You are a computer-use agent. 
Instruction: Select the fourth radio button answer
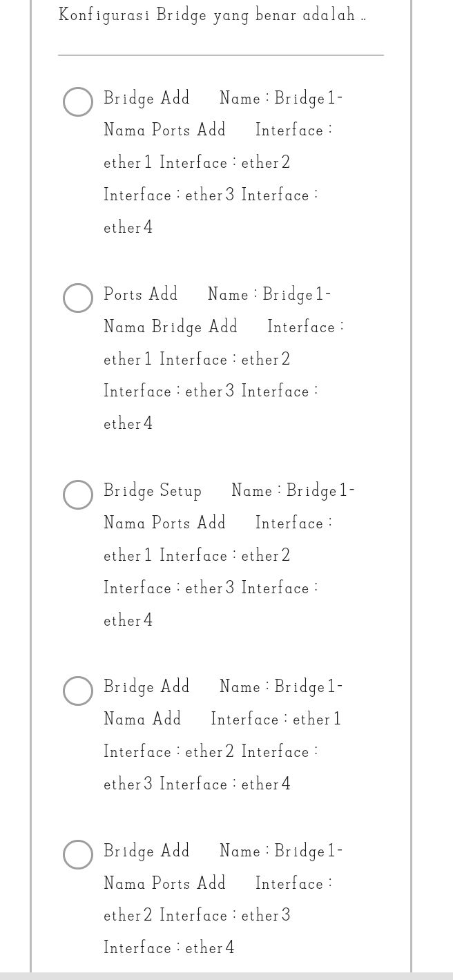pos(78,691)
